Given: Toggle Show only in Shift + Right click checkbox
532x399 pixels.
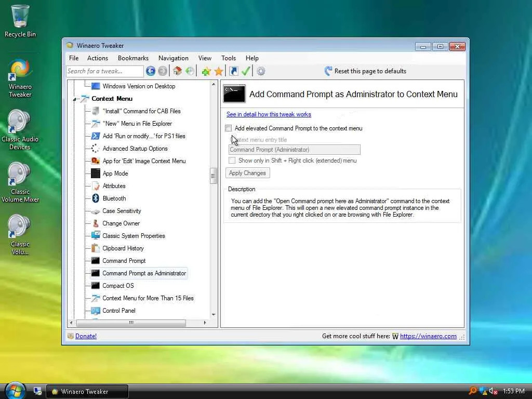Looking at the screenshot, I should [232, 161].
